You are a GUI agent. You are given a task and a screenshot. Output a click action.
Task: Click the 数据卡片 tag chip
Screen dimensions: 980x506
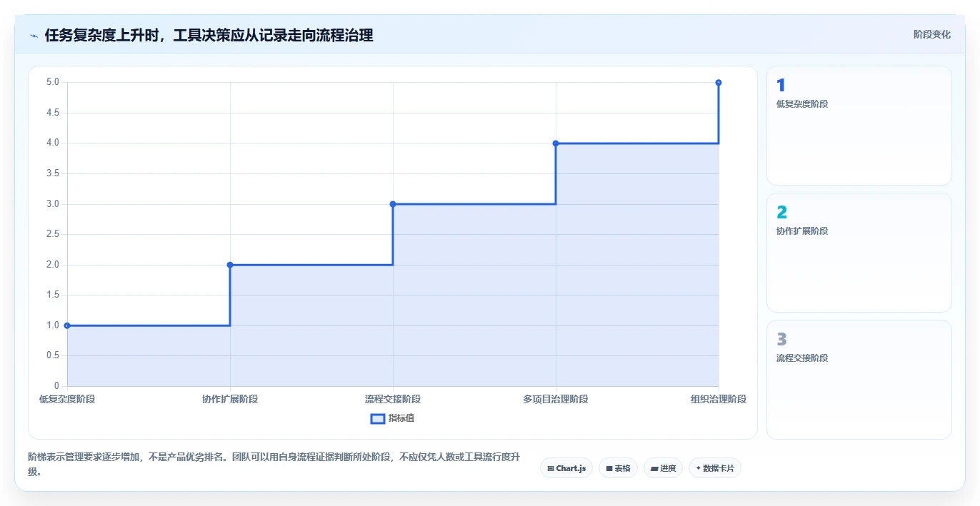point(715,468)
